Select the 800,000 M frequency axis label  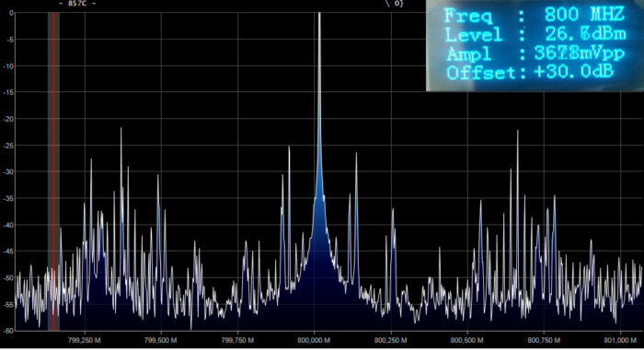click(314, 340)
